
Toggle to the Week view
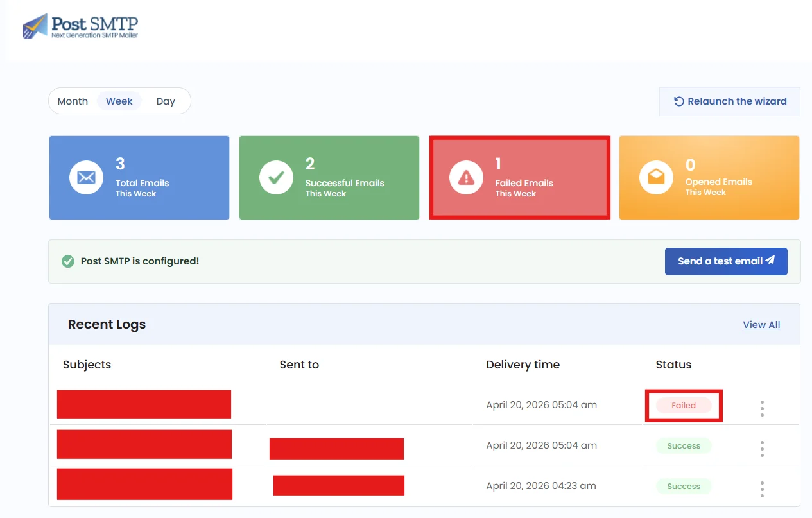(119, 101)
